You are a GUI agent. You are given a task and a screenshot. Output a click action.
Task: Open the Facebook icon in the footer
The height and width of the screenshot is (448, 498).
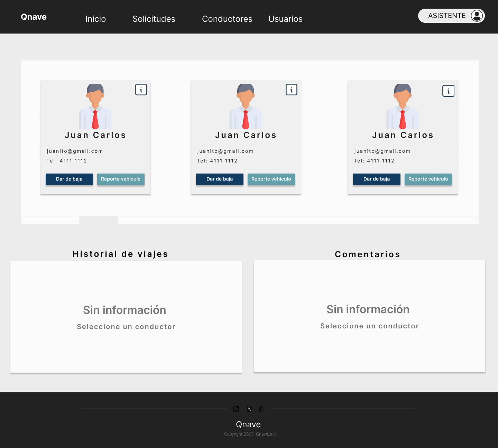pyautogui.click(x=261, y=409)
